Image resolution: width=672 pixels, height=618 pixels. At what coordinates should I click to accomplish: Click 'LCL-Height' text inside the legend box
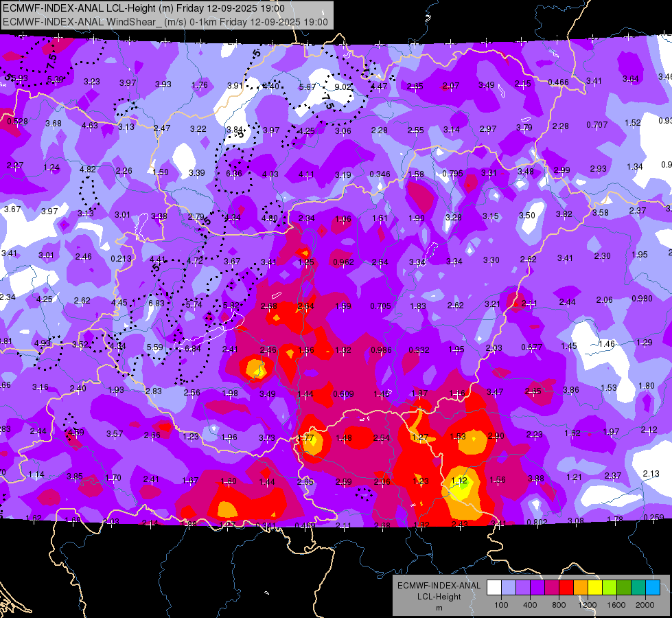tap(439, 597)
